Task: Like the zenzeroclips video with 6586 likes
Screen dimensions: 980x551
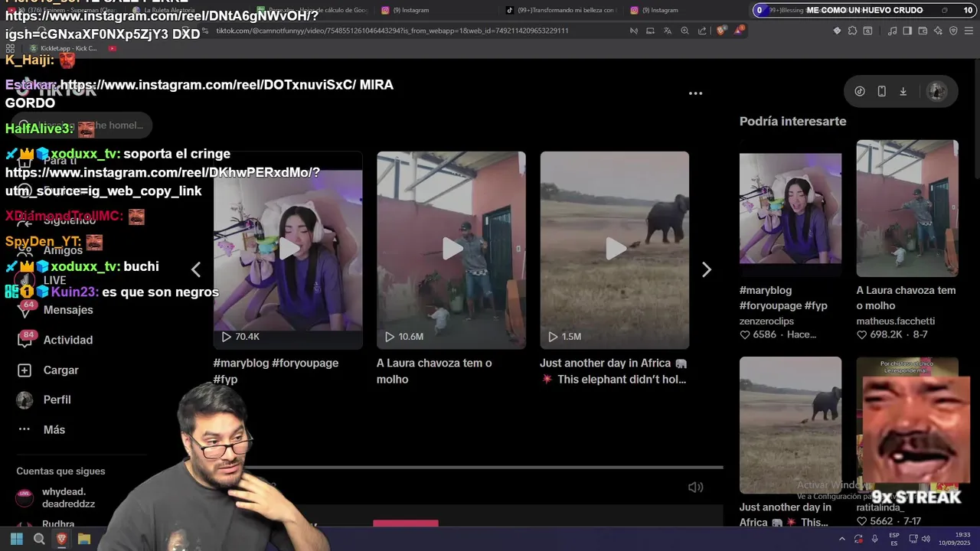Action: pos(745,335)
